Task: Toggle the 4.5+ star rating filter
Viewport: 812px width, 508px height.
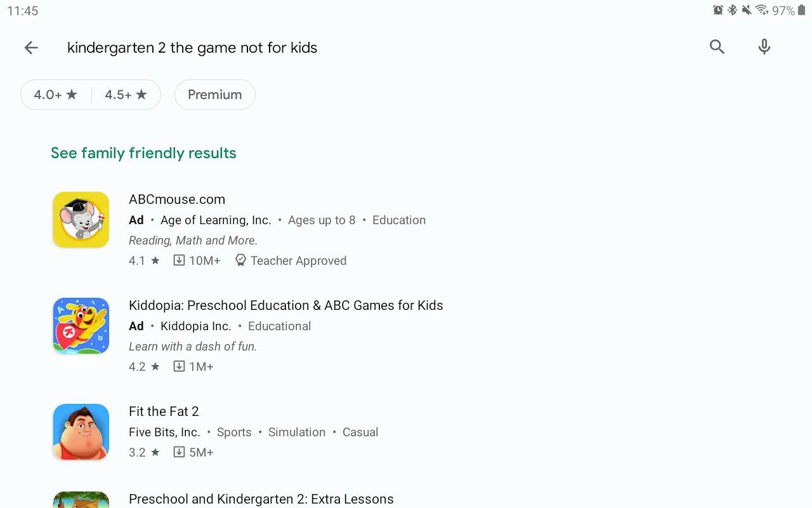Action: [x=126, y=95]
